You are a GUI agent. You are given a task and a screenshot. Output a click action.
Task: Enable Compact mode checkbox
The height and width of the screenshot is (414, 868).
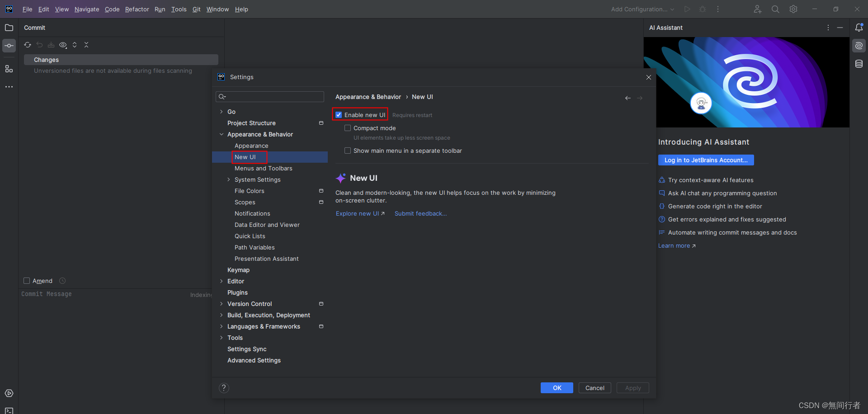(x=348, y=128)
